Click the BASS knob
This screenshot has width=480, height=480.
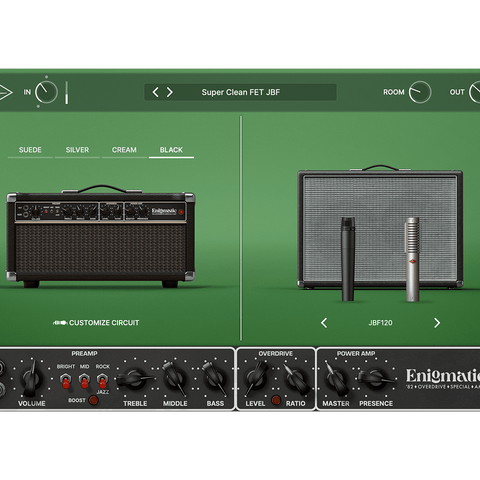pyautogui.click(x=215, y=379)
